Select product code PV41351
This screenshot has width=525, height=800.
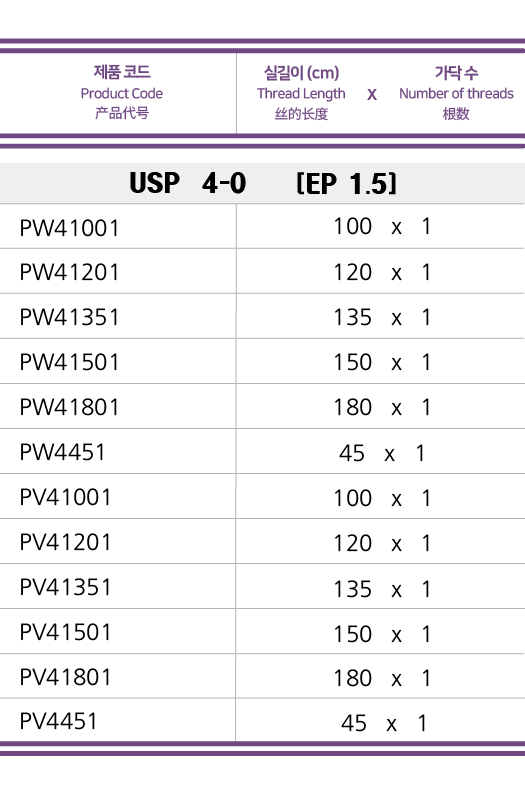65,587
